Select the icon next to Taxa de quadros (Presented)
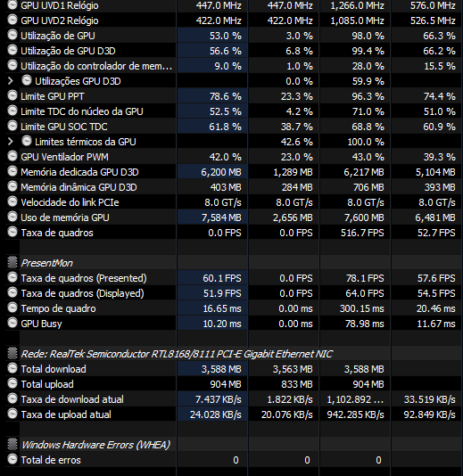This screenshot has width=463, height=476. tap(12, 278)
